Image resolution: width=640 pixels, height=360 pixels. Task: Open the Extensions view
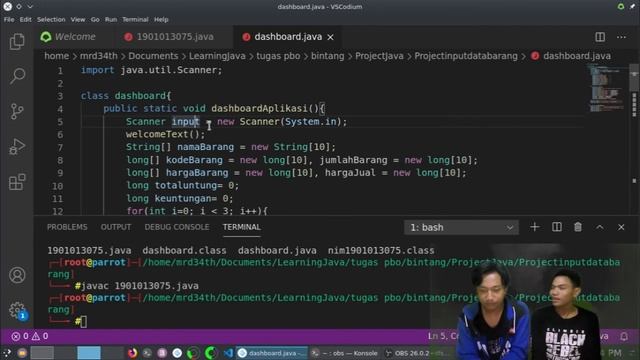[17, 182]
